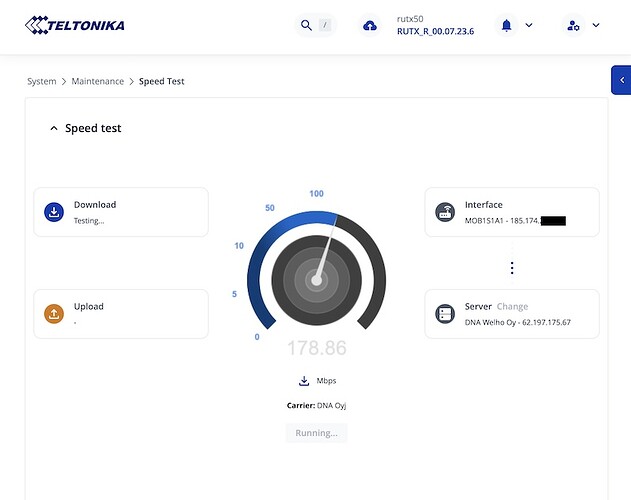Click the blue Download icon
631x500 pixels.
click(54, 212)
